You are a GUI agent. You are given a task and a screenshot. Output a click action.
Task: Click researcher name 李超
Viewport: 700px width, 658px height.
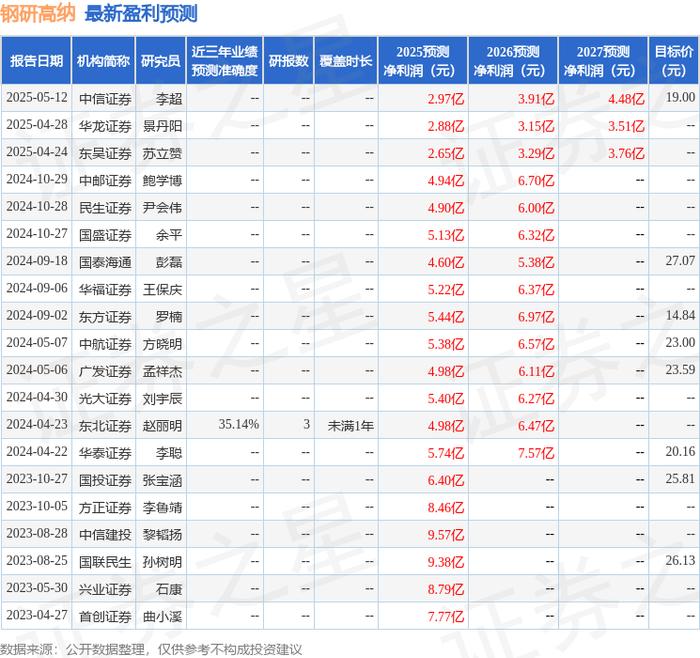pos(169,99)
